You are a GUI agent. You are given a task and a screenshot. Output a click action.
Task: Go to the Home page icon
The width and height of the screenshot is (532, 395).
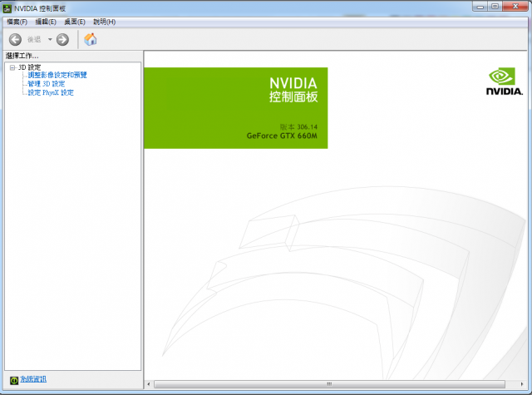pos(91,39)
